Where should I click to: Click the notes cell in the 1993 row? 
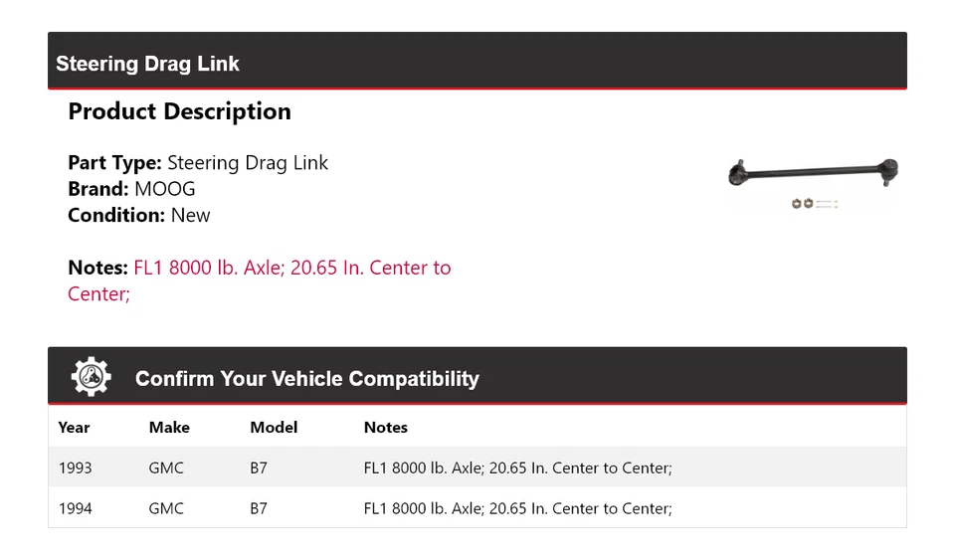(517, 467)
